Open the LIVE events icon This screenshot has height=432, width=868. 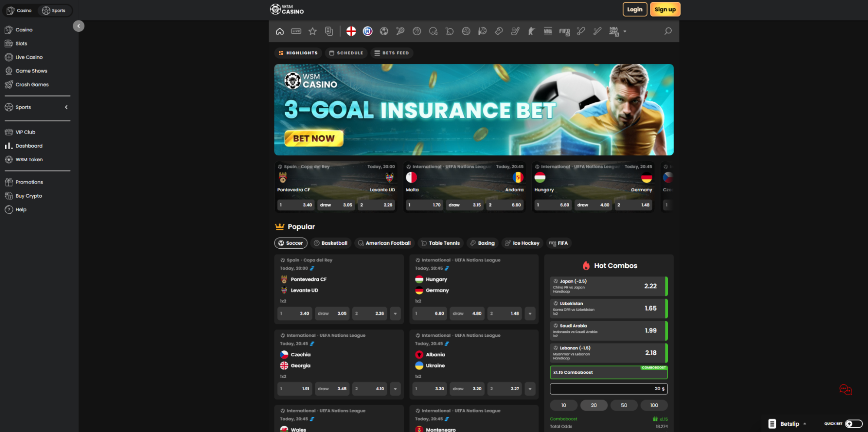[296, 31]
